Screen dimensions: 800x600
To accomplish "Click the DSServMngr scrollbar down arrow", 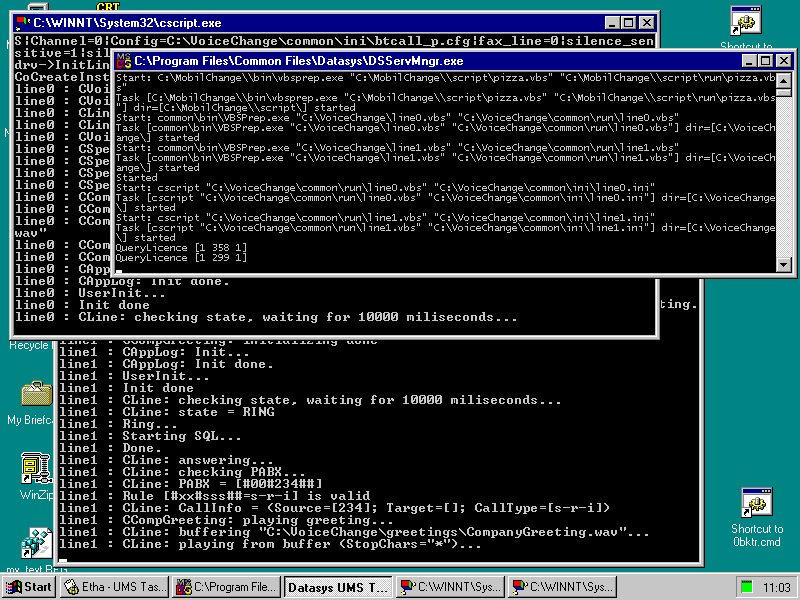I will tap(783, 264).
